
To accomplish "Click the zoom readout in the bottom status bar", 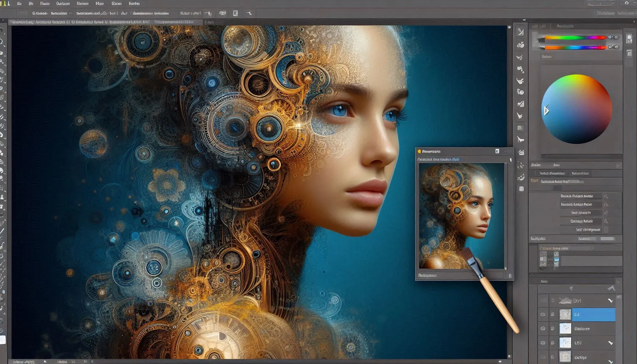I will click(x=23, y=362).
